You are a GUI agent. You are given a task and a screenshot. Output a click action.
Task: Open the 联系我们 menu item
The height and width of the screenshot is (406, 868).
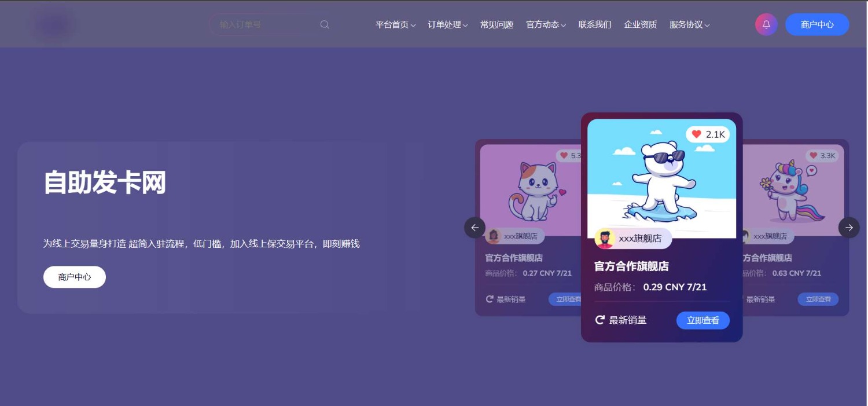(x=595, y=24)
